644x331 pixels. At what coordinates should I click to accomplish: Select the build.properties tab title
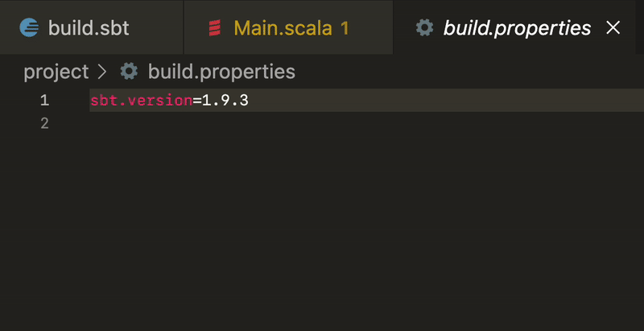[x=517, y=28]
